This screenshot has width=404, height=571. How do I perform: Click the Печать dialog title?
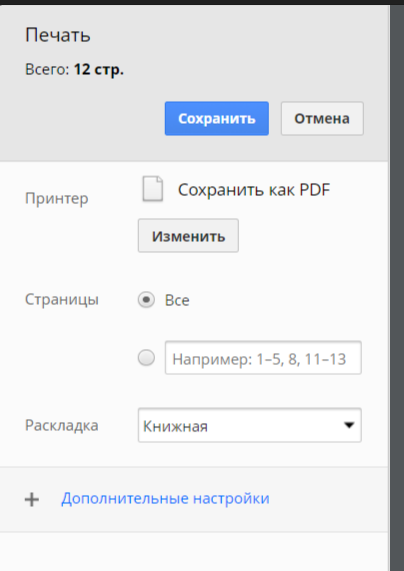(58, 35)
